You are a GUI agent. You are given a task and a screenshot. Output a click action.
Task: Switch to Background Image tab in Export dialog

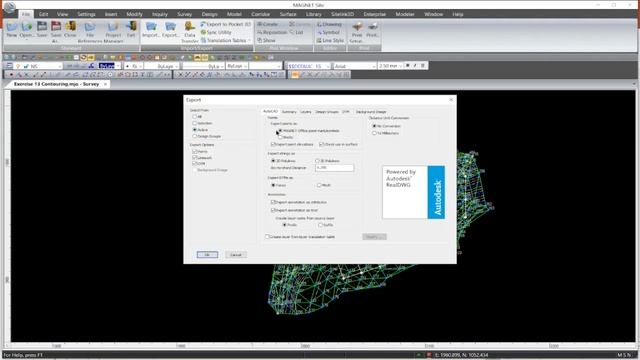[371, 112]
